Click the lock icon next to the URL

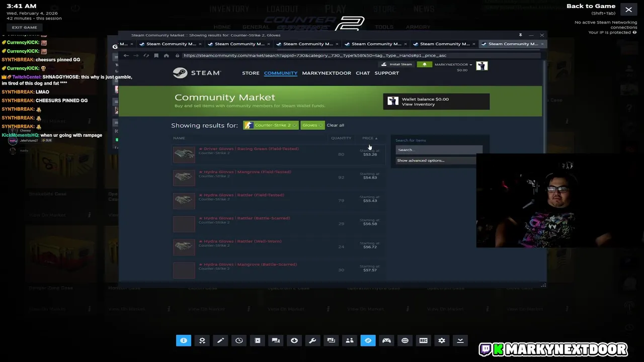[x=177, y=55]
